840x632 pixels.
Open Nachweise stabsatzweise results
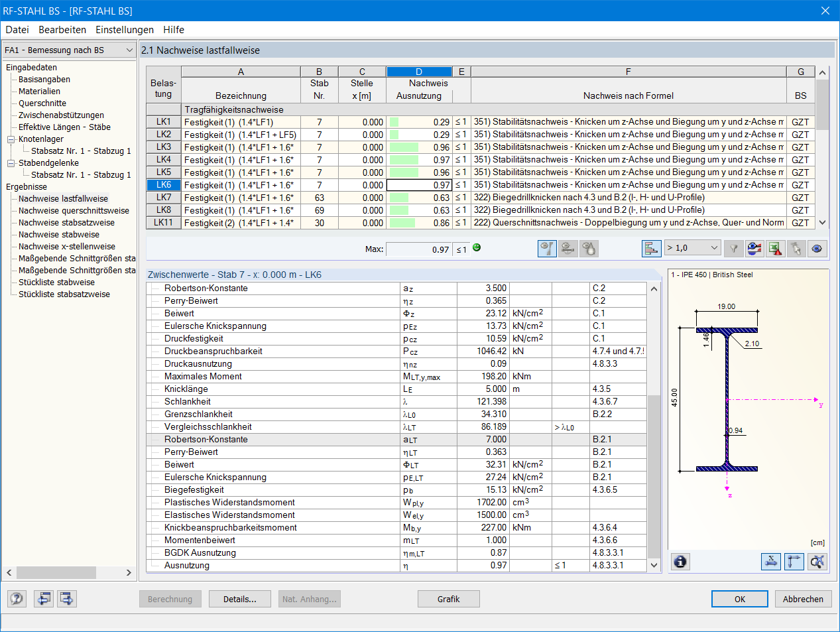point(66,223)
